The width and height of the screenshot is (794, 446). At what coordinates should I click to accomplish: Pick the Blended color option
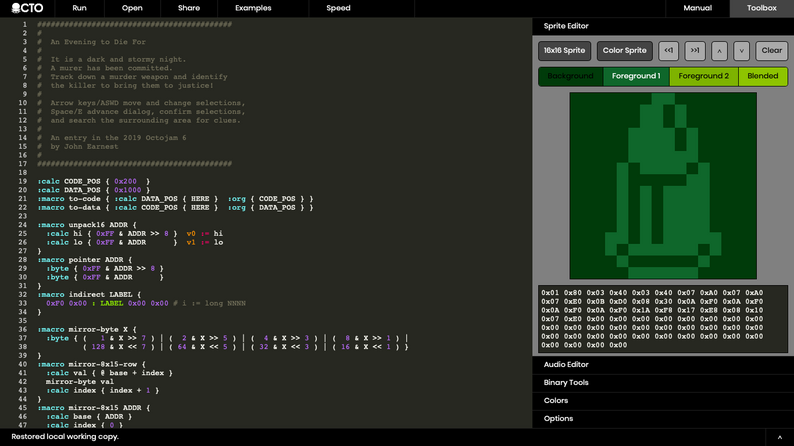(x=762, y=76)
